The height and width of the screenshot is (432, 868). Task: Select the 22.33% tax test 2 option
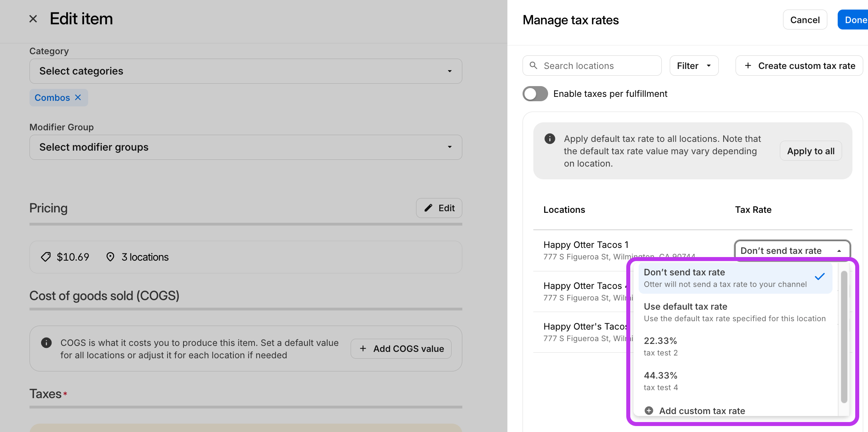click(x=735, y=346)
